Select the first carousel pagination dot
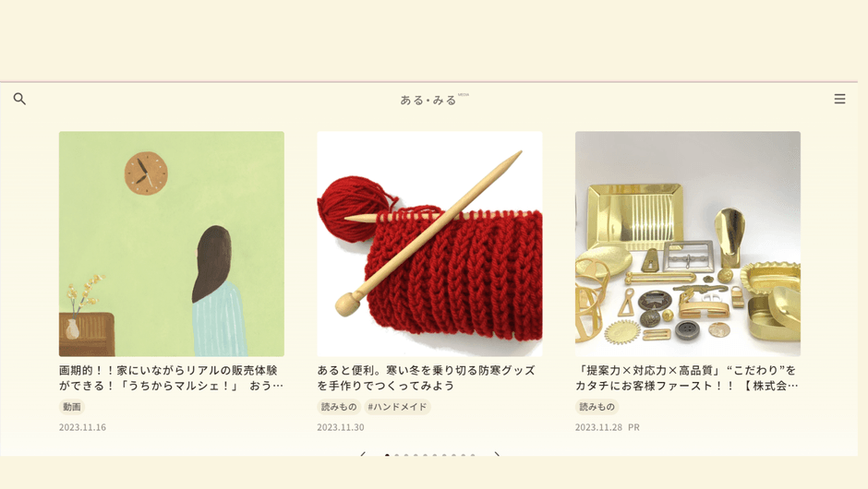Screen dimensions: 868x489 387,455
